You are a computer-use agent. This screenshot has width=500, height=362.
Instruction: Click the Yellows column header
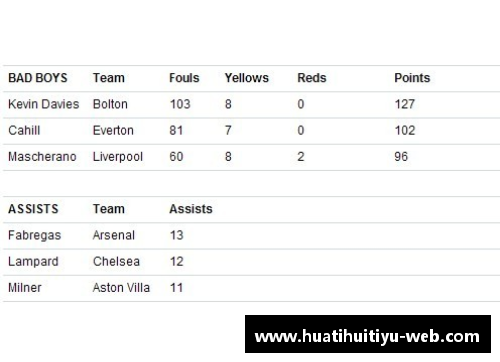[246, 78]
